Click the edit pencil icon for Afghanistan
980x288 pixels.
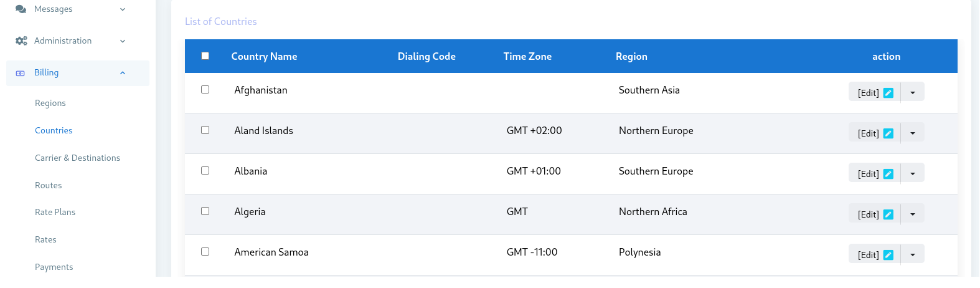(888, 93)
